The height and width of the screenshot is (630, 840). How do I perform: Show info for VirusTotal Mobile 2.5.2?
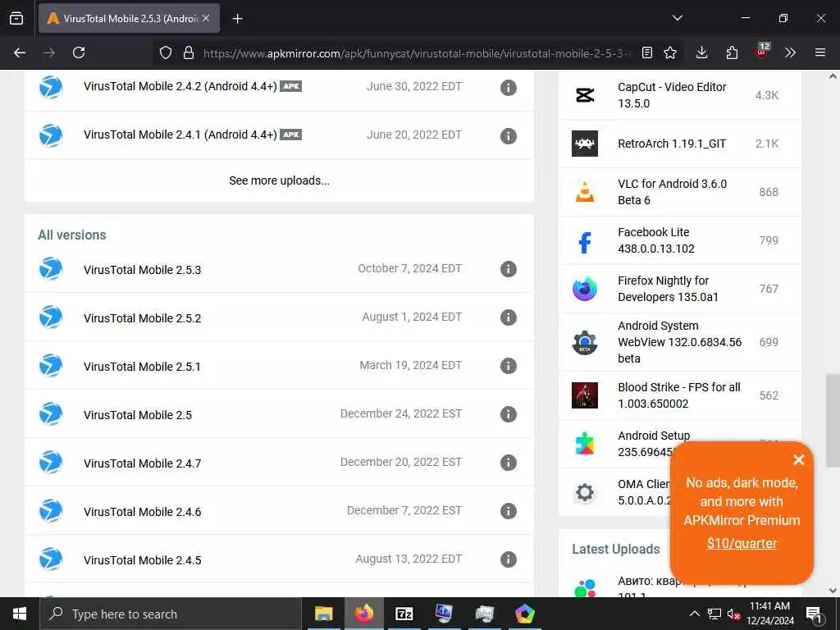click(x=509, y=317)
